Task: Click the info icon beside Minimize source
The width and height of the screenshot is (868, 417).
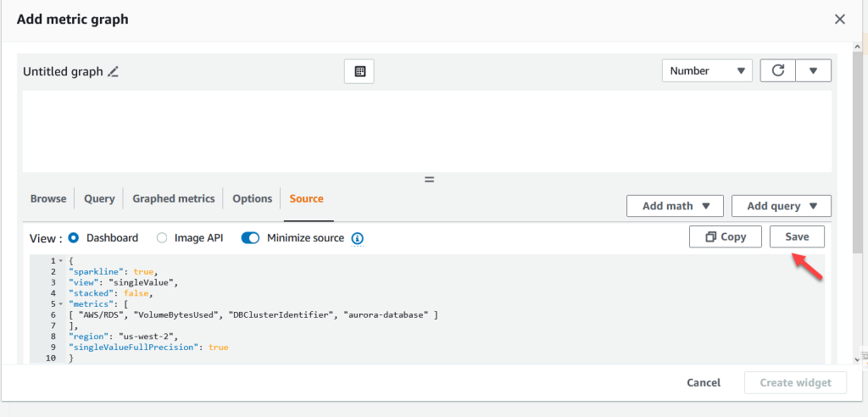Action: click(358, 238)
